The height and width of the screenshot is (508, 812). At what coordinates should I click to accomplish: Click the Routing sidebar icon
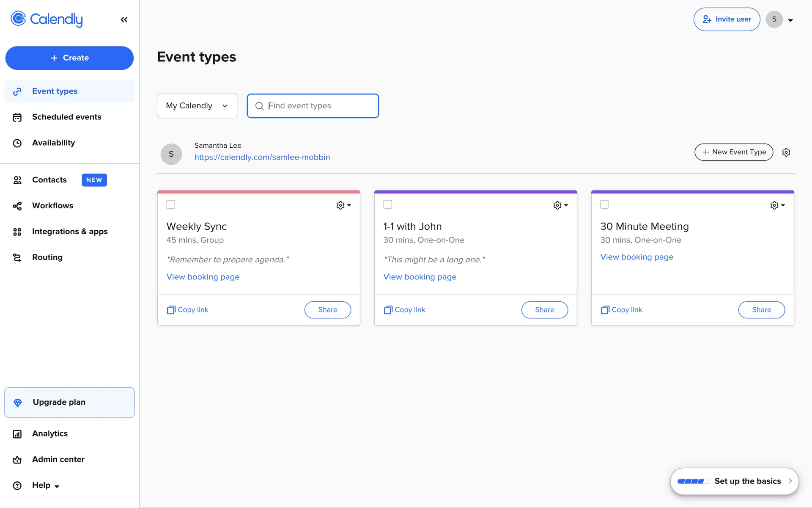coord(17,257)
